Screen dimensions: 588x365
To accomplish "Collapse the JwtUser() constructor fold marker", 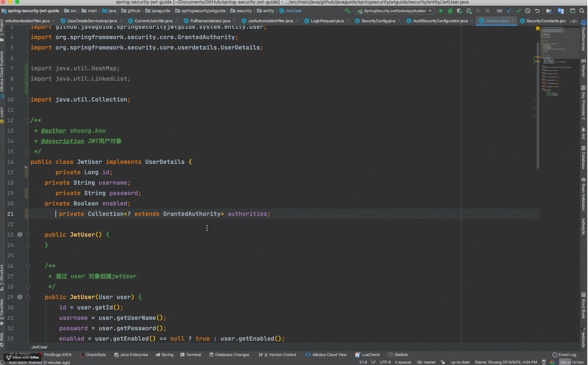I will pos(28,235).
